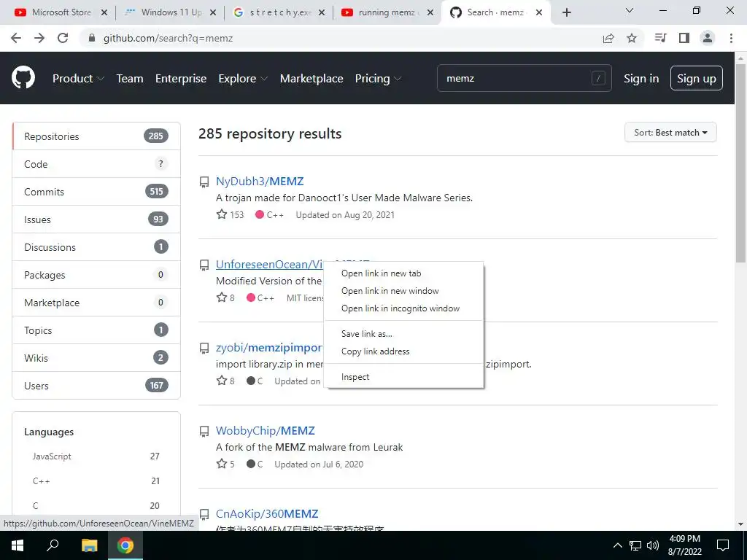The width and height of the screenshot is (747, 560).
Task: Filter by JavaScript language
Action: point(96,456)
